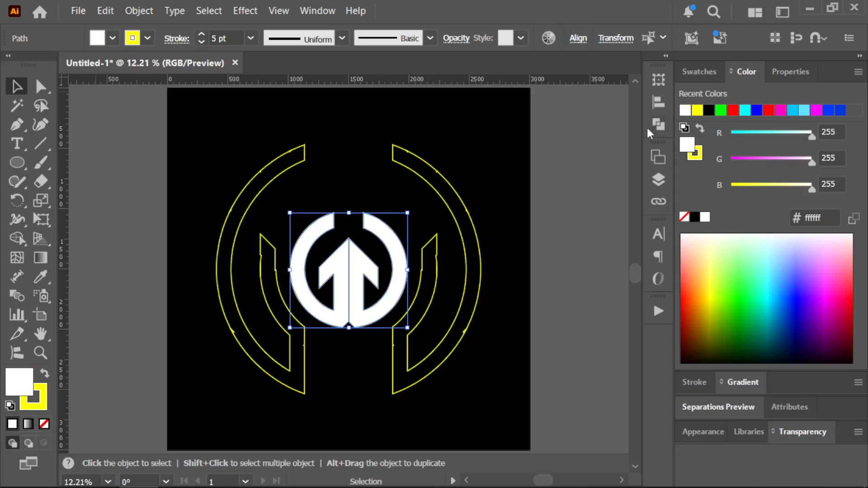Select the Selection tool arrow
The width and height of the screenshot is (868, 488).
[17, 86]
